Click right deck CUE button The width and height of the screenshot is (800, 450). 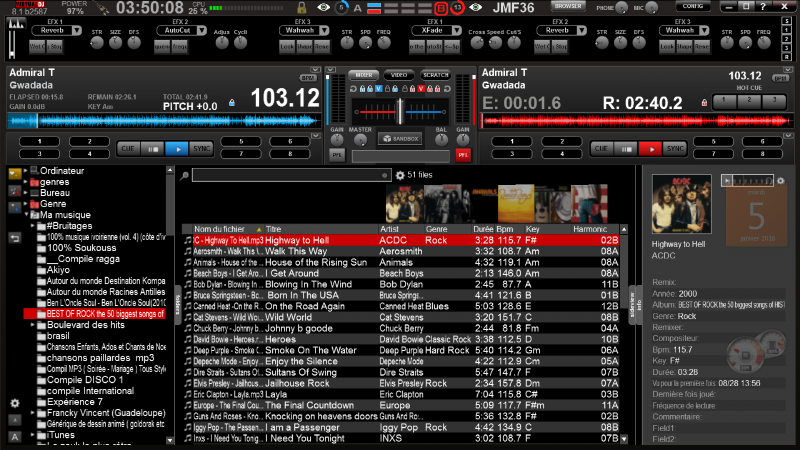point(601,148)
